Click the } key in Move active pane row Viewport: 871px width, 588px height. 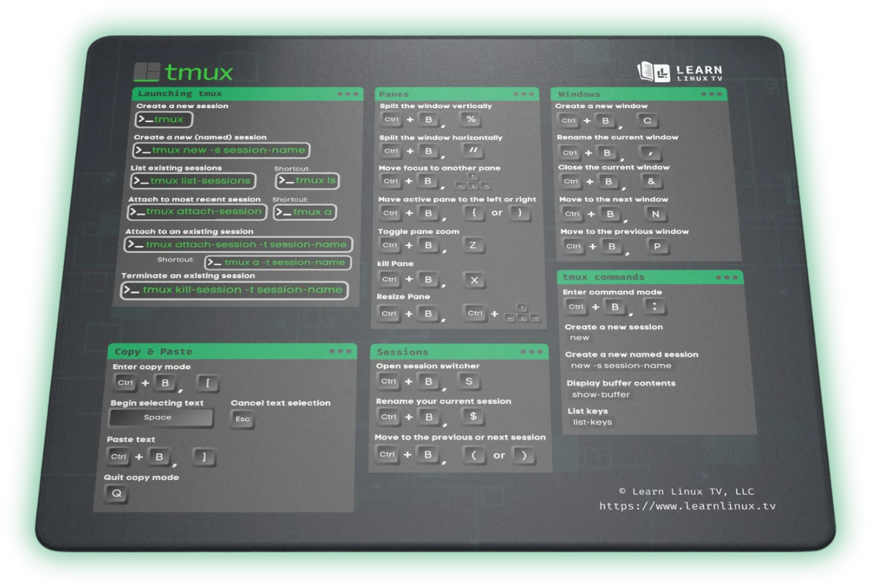pyautogui.click(x=520, y=212)
